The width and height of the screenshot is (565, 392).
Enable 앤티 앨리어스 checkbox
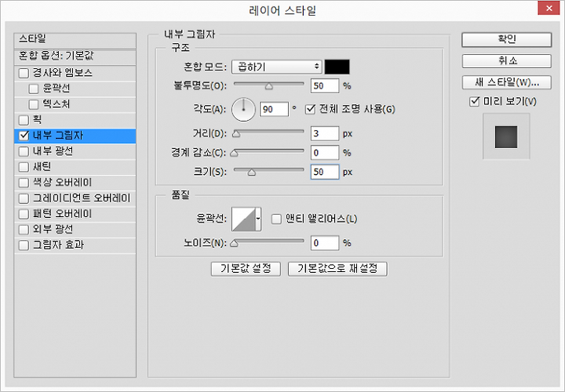276,219
